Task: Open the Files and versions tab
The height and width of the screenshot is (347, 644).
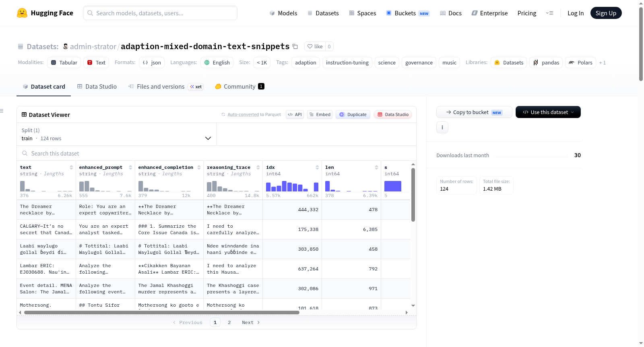Action: pos(165,87)
